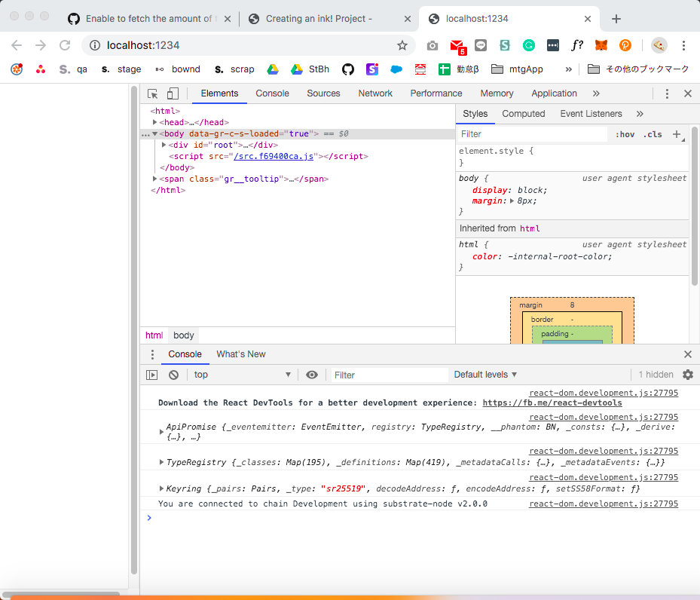Expand the span gr__tooltip node

point(154,179)
